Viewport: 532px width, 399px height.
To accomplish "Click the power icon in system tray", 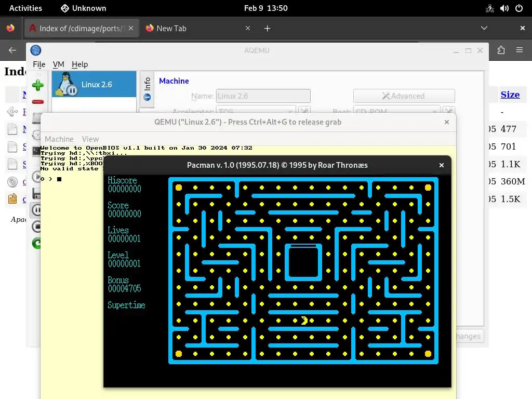I will 519,8.
